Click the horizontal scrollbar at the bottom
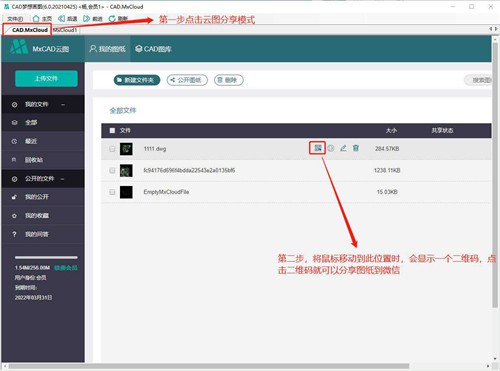This screenshot has width=500, height=371. [x=208, y=366]
